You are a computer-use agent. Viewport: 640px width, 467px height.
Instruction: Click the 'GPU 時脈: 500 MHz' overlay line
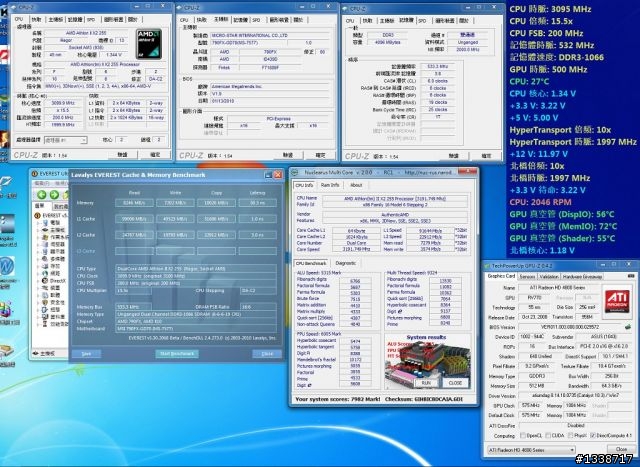click(548, 69)
